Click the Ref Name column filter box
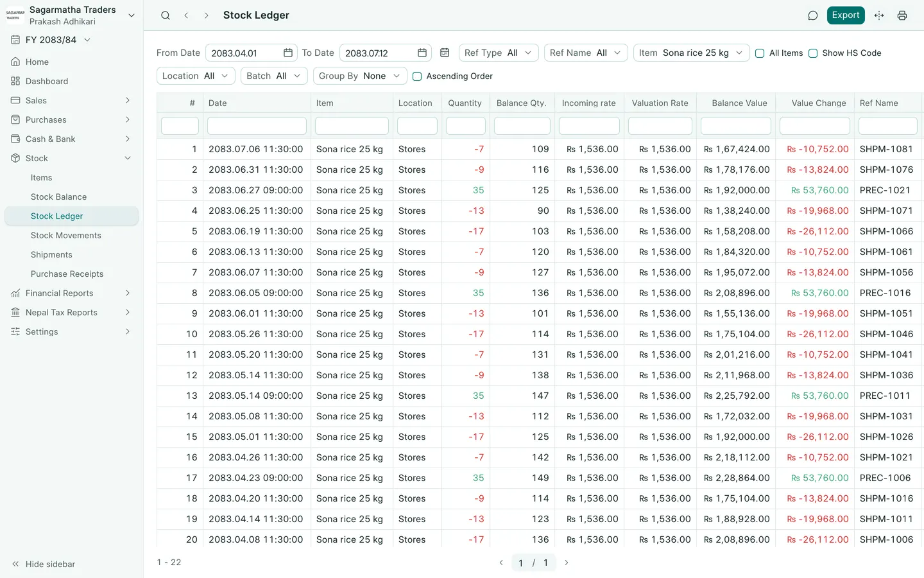924x578 pixels. pyautogui.click(x=888, y=126)
